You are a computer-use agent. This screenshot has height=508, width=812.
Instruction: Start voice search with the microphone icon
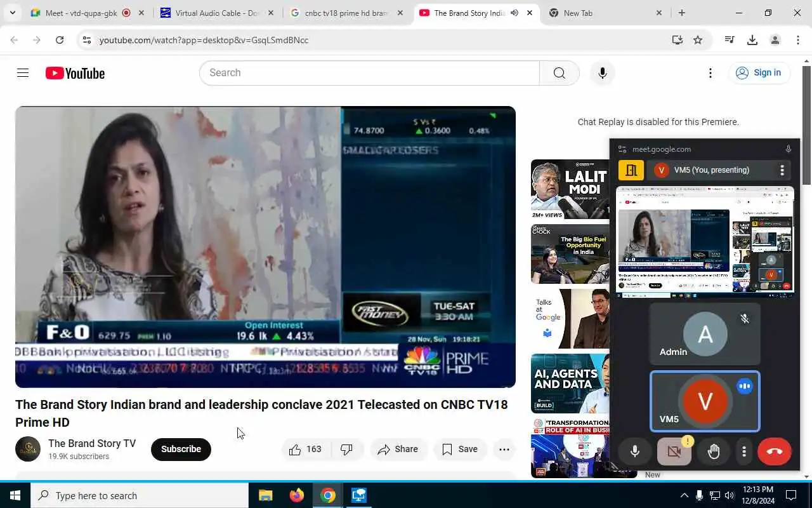[x=602, y=73]
